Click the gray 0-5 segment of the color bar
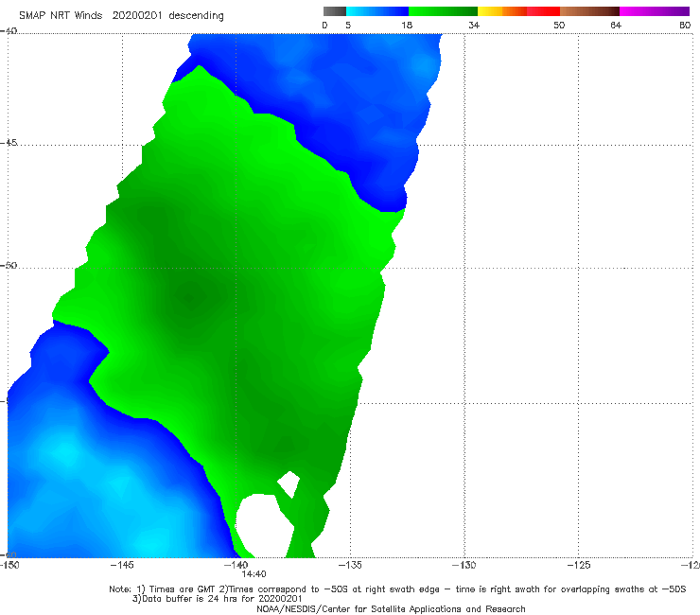Image resolution: width=700 pixels, height=615 pixels. point(334,11)
